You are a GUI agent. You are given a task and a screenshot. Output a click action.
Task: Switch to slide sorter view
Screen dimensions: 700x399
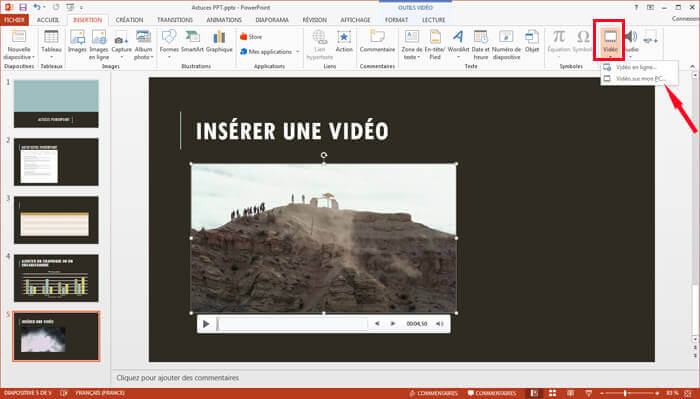pyautogui.click(x=552, y=393)
